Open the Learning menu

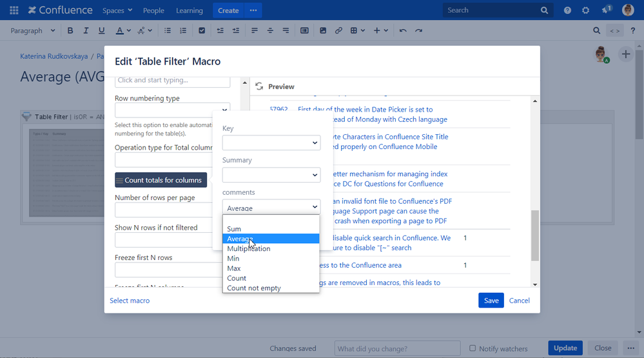coord(190,10)
